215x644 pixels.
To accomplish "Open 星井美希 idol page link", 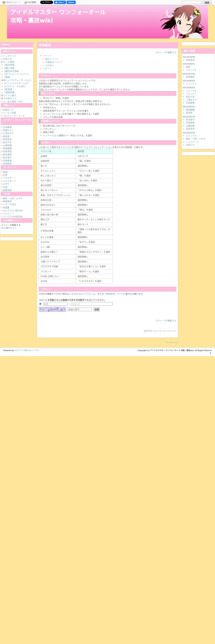I will (x=7, y=154).
